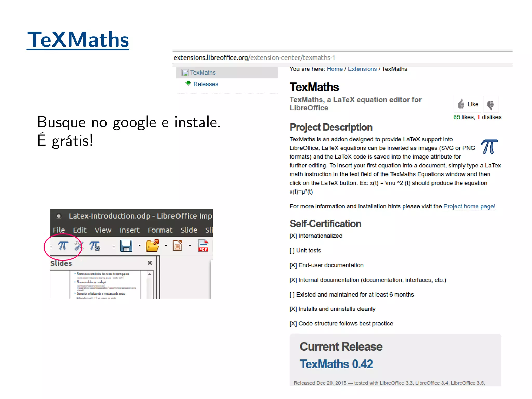The width and height of the screenshot is (532, 399).
Task: Select the slide thumbnail in Slides panel
Action: click(105, 285)
